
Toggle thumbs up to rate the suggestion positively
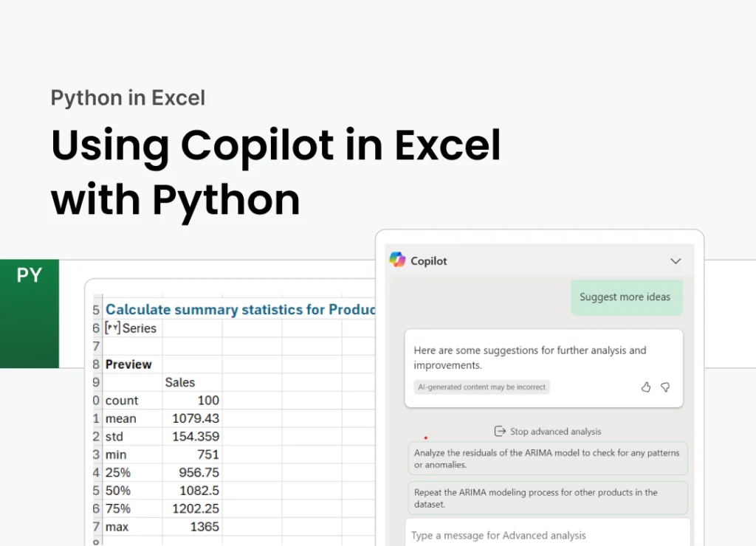pyautogui.click(x=646, y=387)
